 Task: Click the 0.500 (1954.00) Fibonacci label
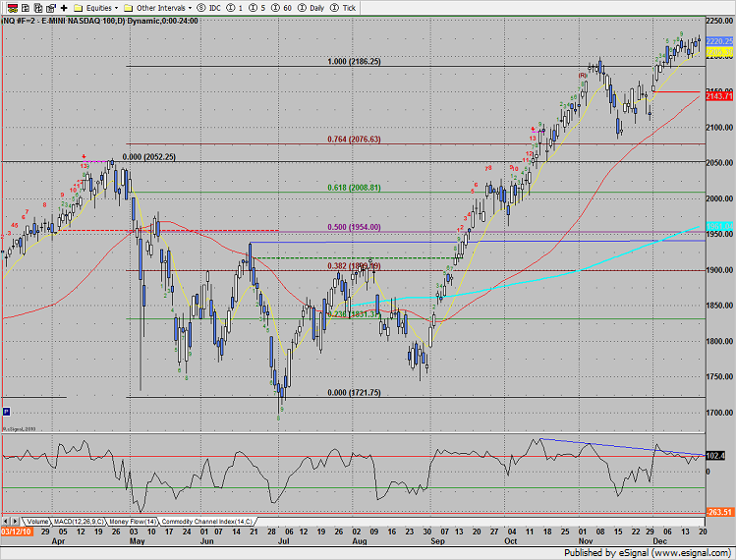[x=354, y=227]
